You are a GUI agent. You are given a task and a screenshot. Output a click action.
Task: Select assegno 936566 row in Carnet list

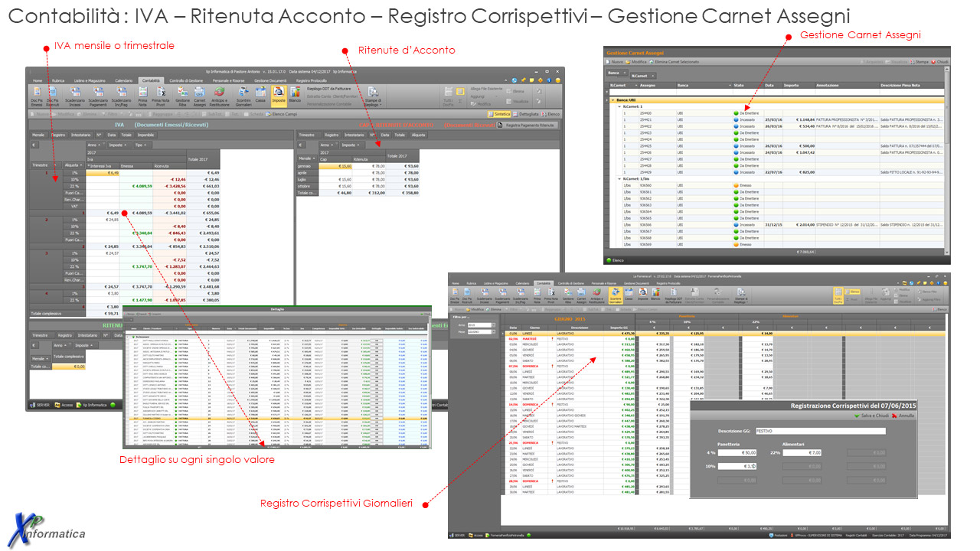pos(782,225)
